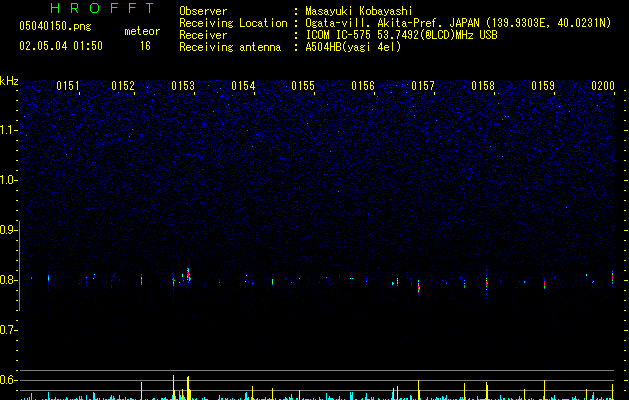Click the Receiving Location label
629x400 pixels.
[233, 23]
